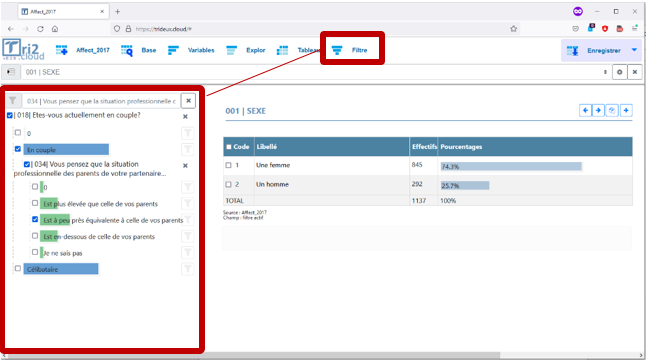This screenshot has height=361, width=651.
Task: Open the Filtre menu
Action: click(360, 50)
